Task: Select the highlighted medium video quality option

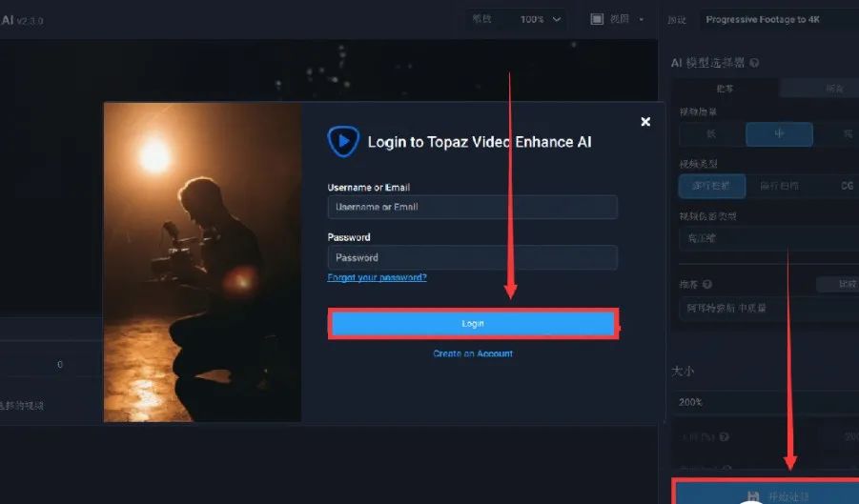Action: 779,134
